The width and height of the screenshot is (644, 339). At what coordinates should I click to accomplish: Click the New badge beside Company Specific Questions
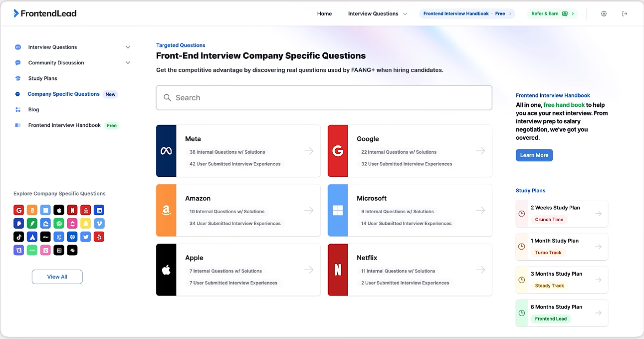[110, 94]
